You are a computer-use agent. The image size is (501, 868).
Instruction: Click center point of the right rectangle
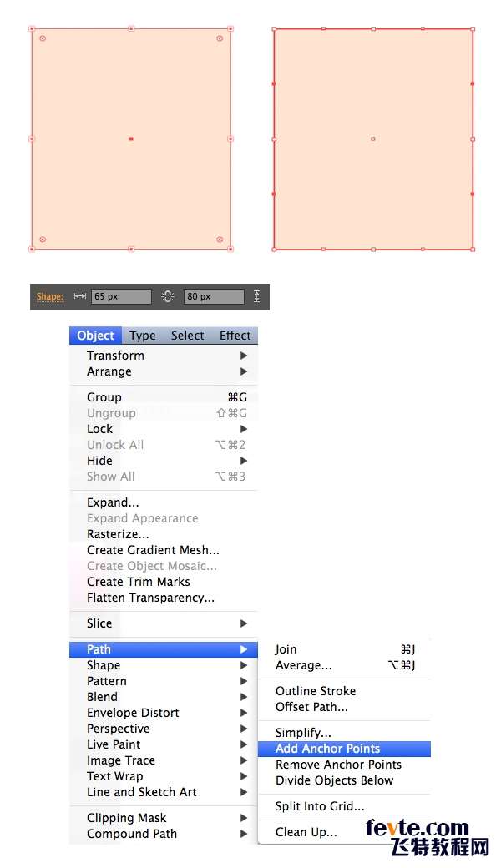373,139
